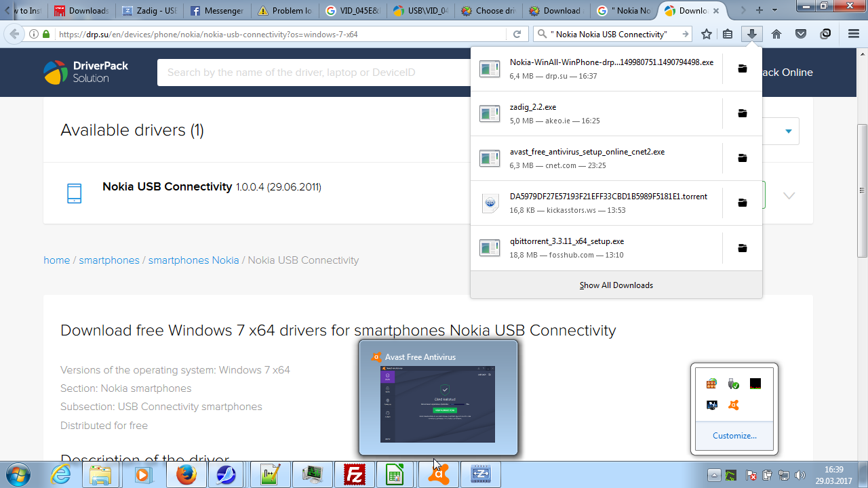Viewport: 868px width, 488px height.
Task: Show site information for drp.su
Action: click(34, 34)
